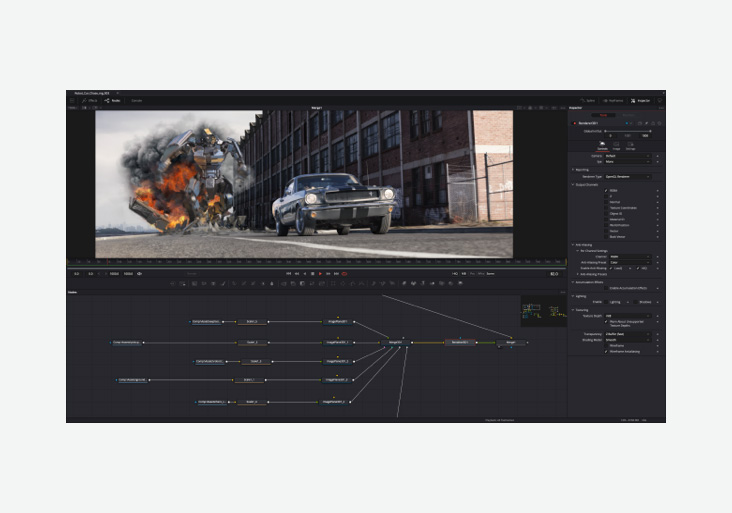
Task: Add a Saver node from the toolbar
Action: click(182, 283)
